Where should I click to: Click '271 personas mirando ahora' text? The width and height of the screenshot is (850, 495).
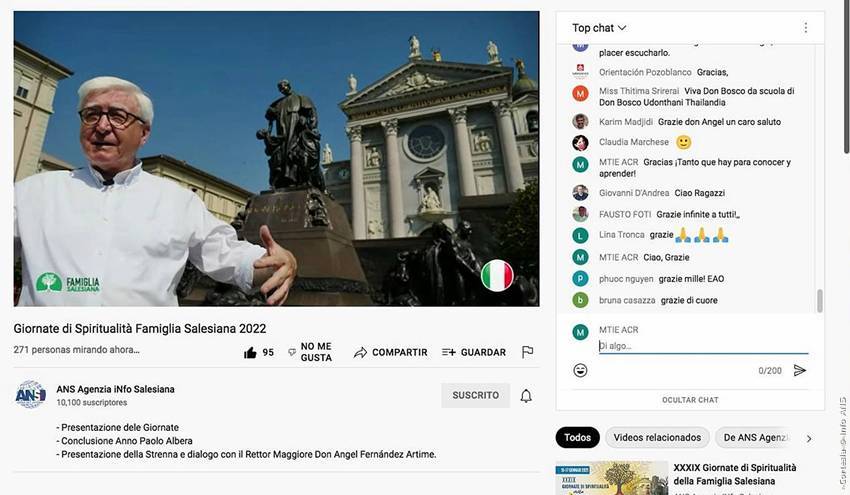76,350
